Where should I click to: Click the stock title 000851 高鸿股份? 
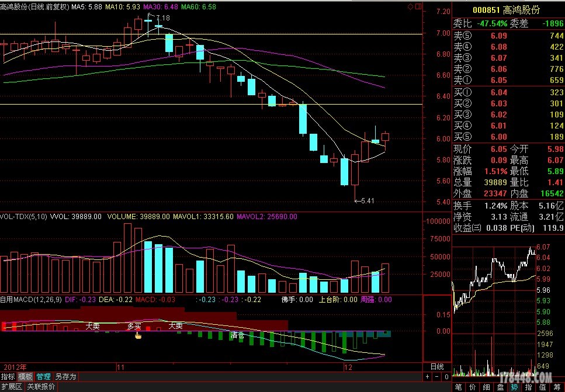(506, 10)
